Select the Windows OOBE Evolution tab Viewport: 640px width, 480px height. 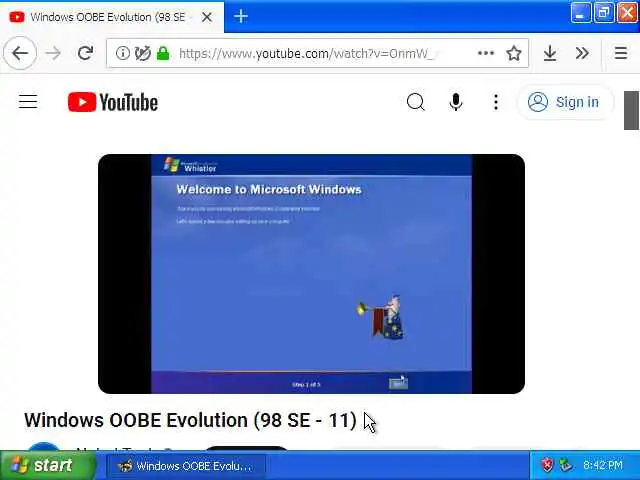(111, 17)
